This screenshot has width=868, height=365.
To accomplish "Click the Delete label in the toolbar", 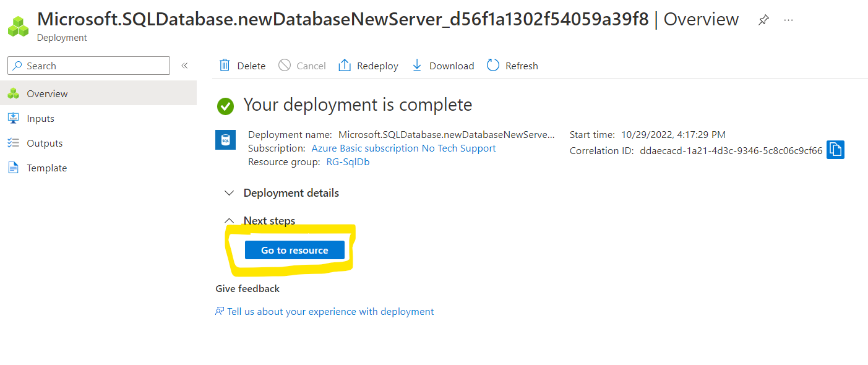I will [251, 66].
